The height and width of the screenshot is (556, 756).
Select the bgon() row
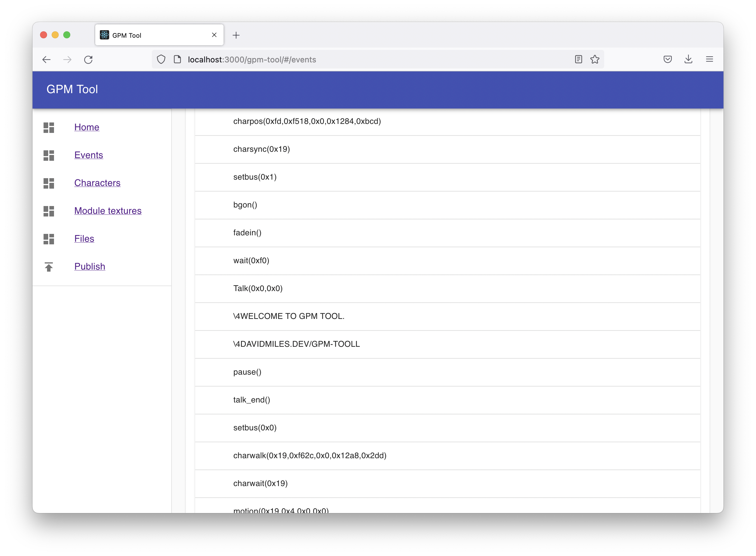coord(448,205)
